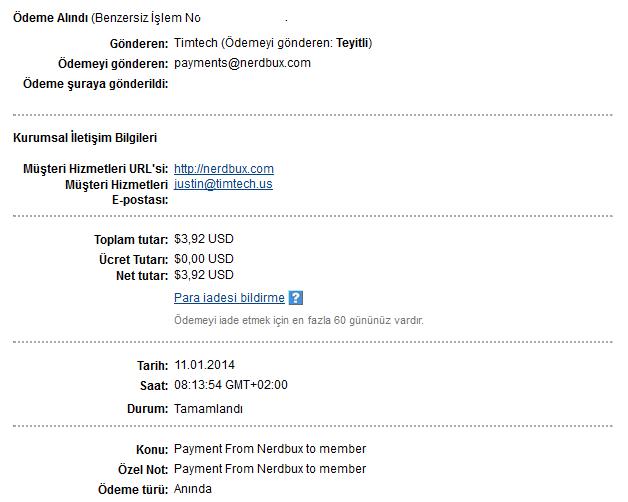Click the justin@timtech.us email link
The width and height of the screenshot is (628, 502).
pyautogui.click(x=223, y=184)
